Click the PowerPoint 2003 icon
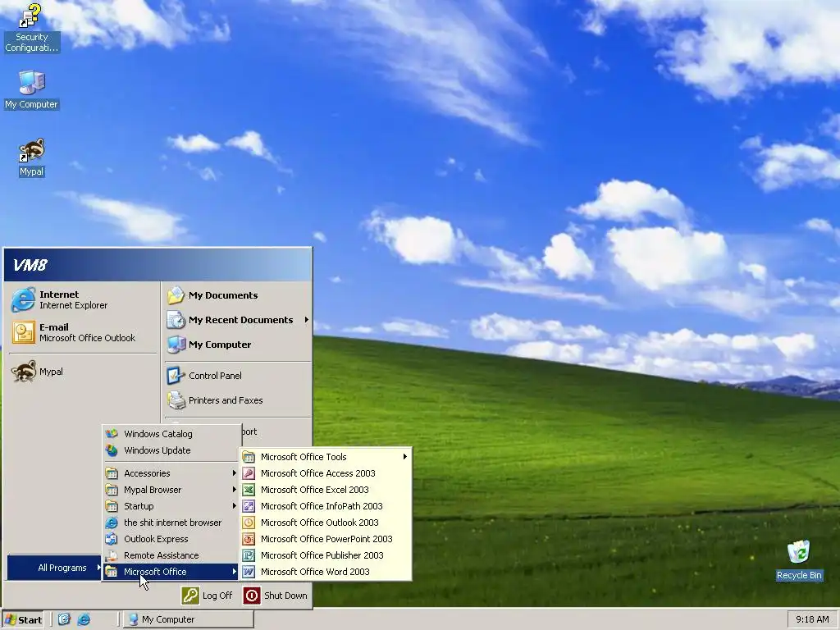Image resolution: width=840 pixels, height=630 pixels. [x=249, y=539]
